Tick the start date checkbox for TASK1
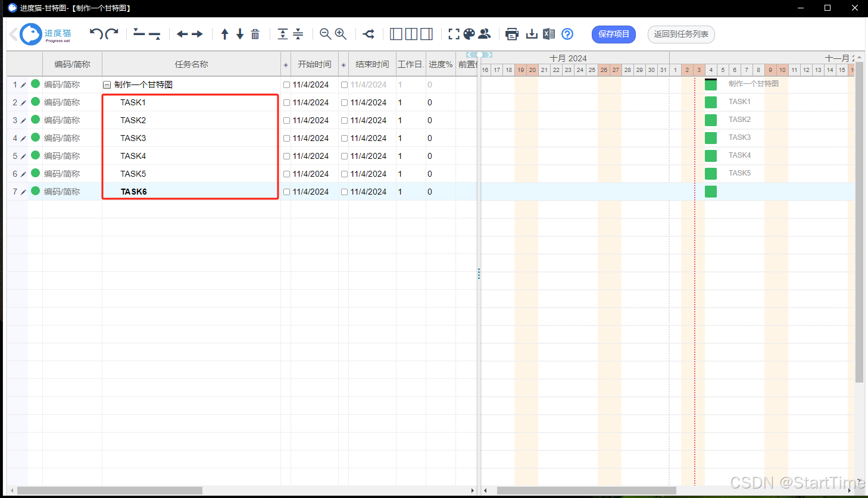Viewport: 868px width, 498px height. [286, 103]
